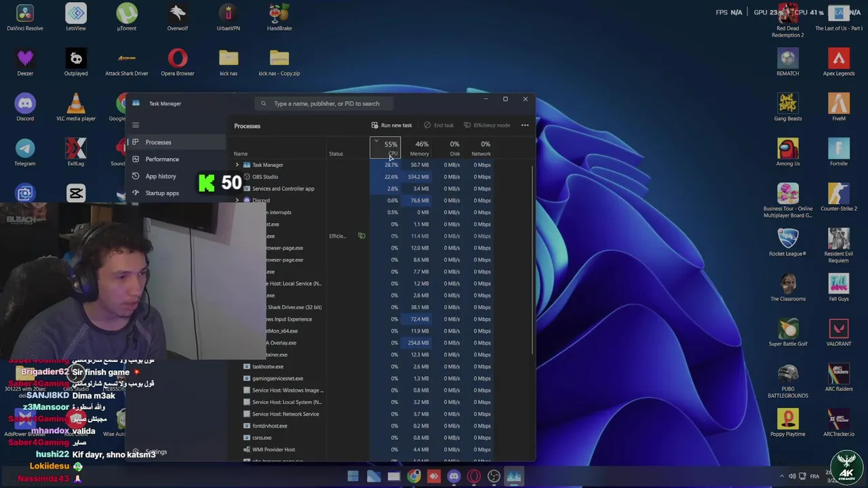Open the ARC Raiders desktop icon
Screen dimensions: 868x488
tap(839, 378)
